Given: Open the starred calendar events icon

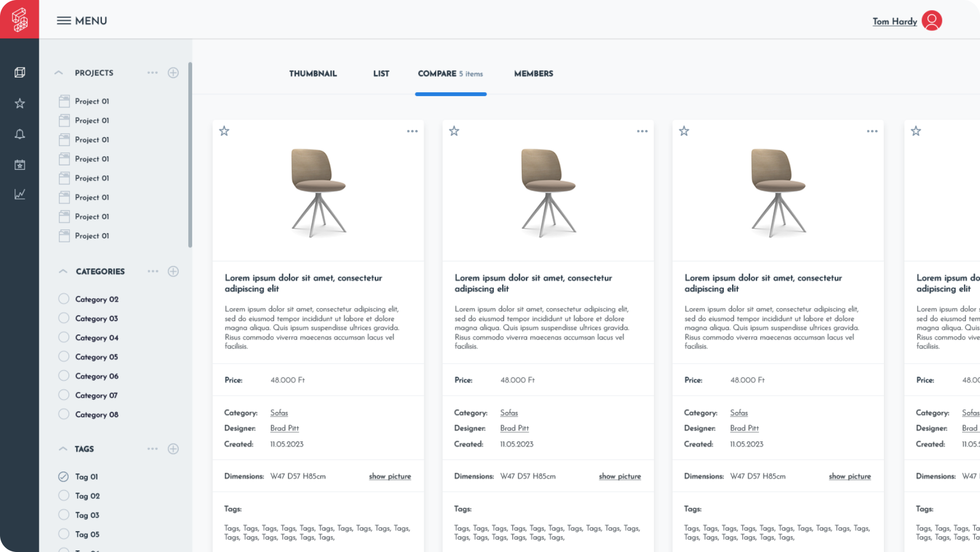Looking at the screenshot, I should click(20, 164).
